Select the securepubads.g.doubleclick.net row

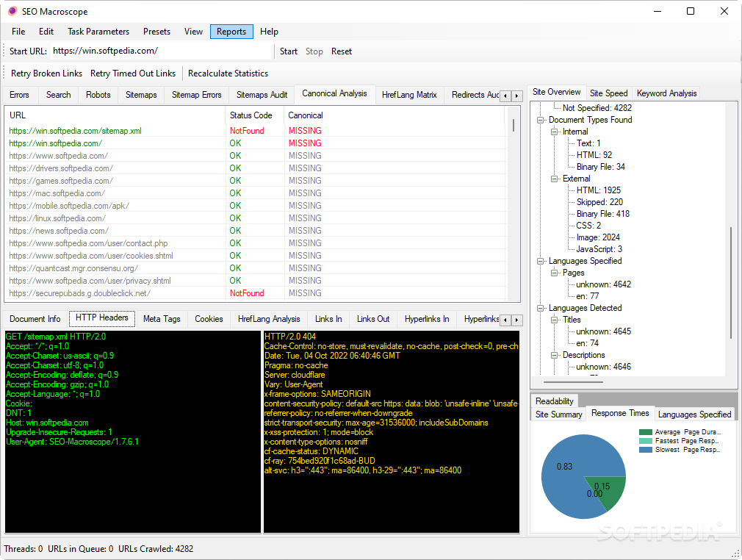coord(255,293)
